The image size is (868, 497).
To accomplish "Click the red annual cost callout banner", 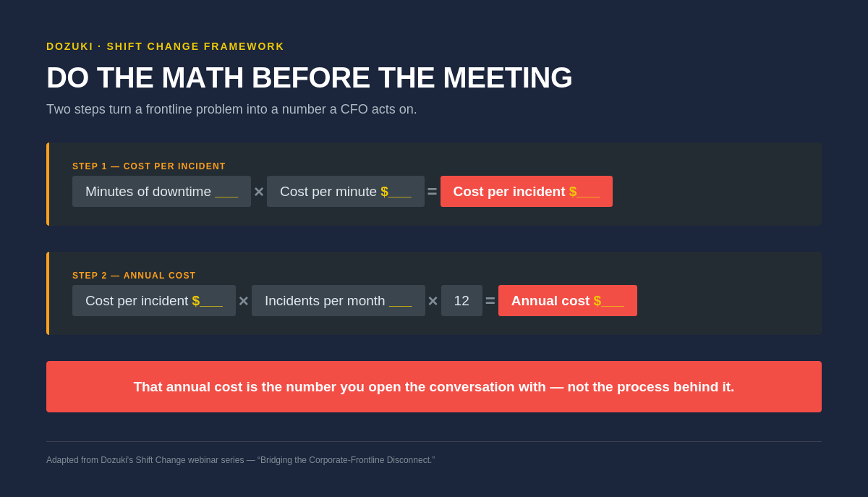I will pyautogui.click(x=434, y=387).
